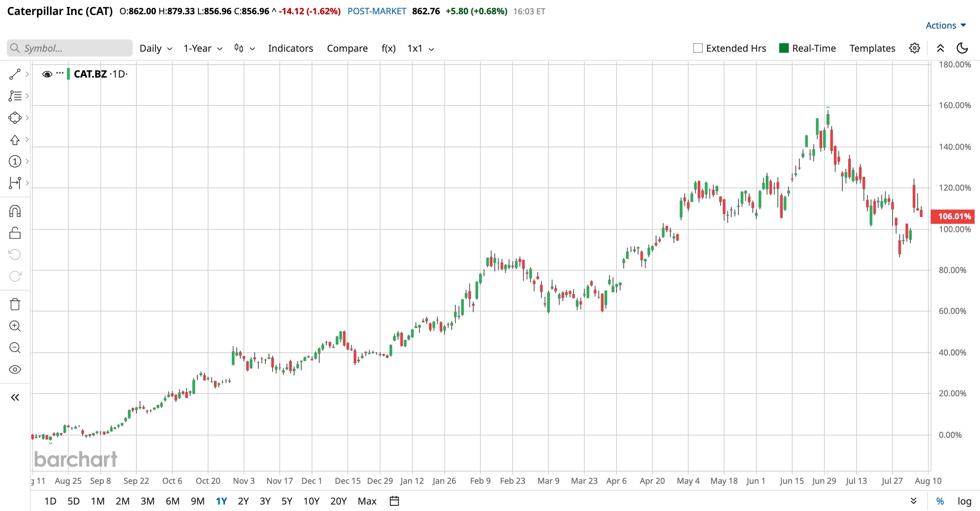Delete drawings with the trash icon
Viewport: 980px width, 511px height.
(x=15, y=304)
